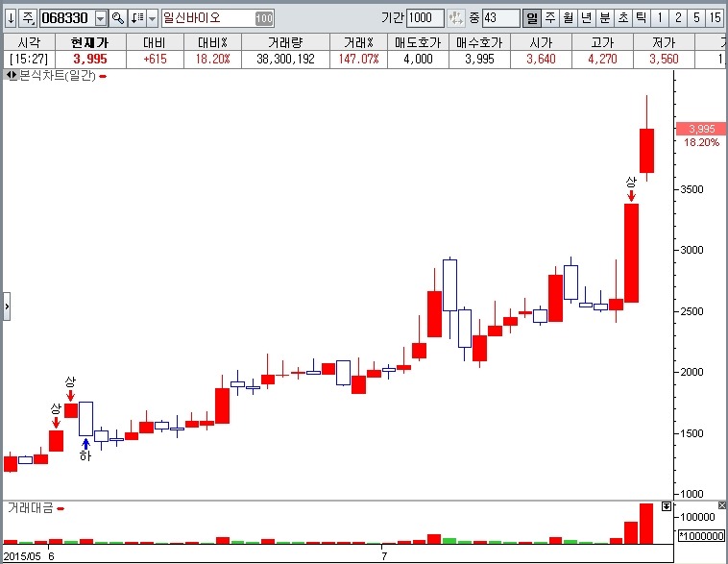
Task: Click the red dash marker after 본식차트
Action: click(103, 76)
